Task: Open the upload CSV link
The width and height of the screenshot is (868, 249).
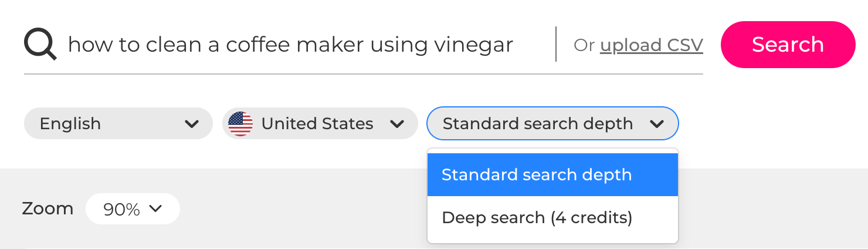Action: coord(652,45)
